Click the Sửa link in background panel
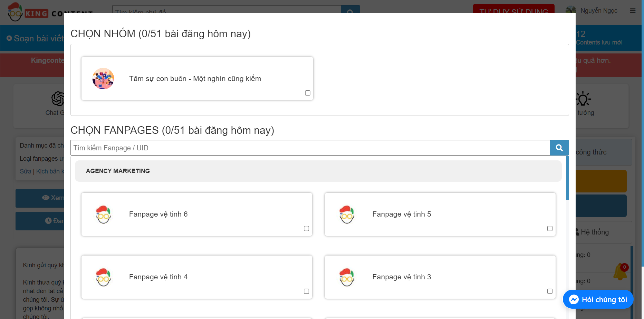Screen dimensions: 644x319 (x=26, y=171)
